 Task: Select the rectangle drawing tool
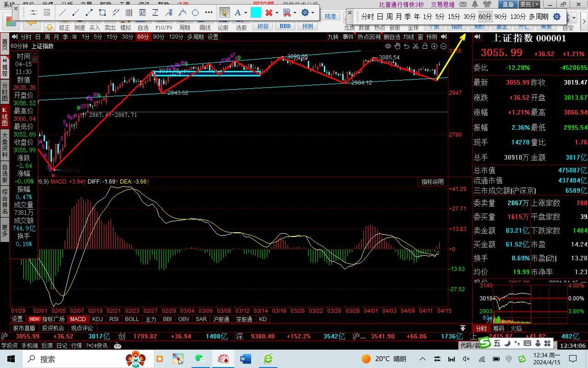[x=102, y=13]
